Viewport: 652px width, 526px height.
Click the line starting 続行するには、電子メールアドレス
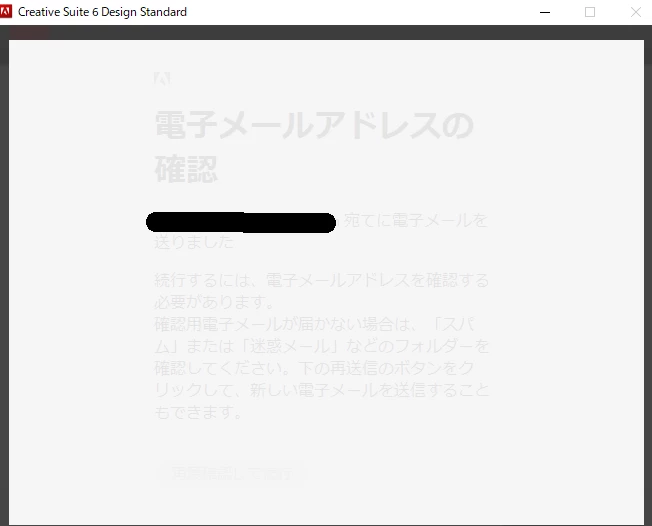tap(321, 280)
